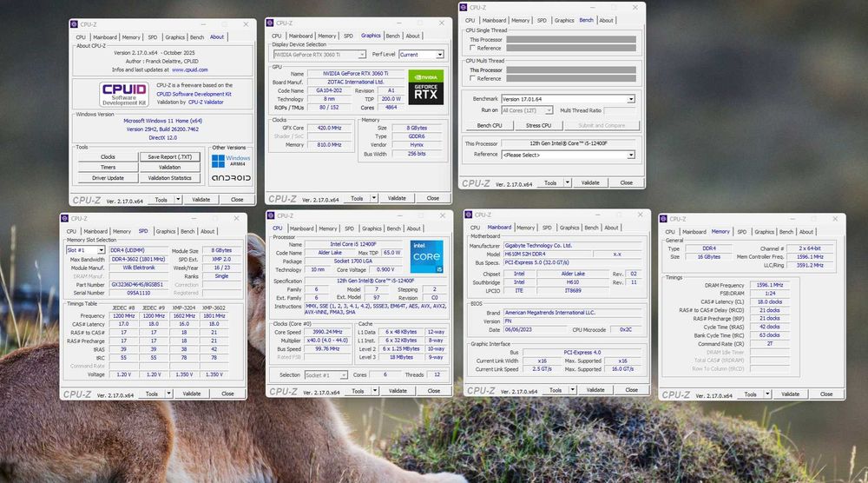
Task: Click Validate in the SPD window
Action: click(x=192, y=394)
